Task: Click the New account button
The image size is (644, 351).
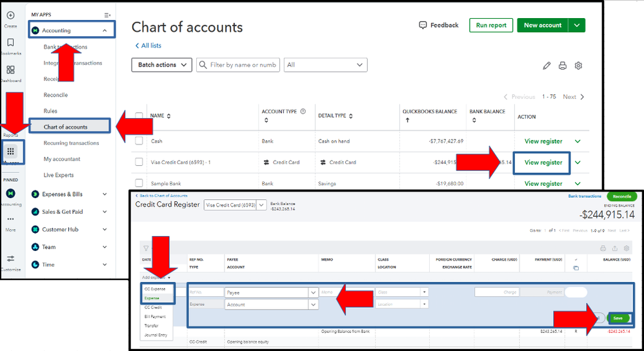Action: tap(543, 25)
